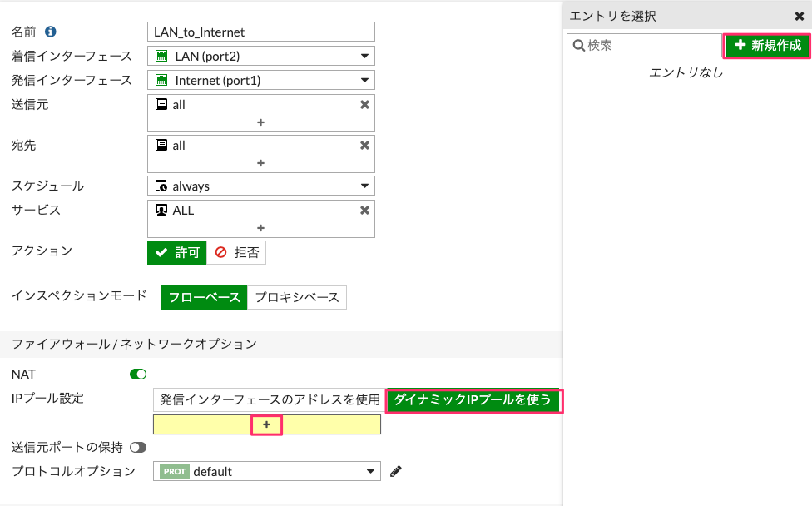Disable the NAT toggle
Viewport: 812px width, 506px height.
pyautogui.click(x=138, y=374)
